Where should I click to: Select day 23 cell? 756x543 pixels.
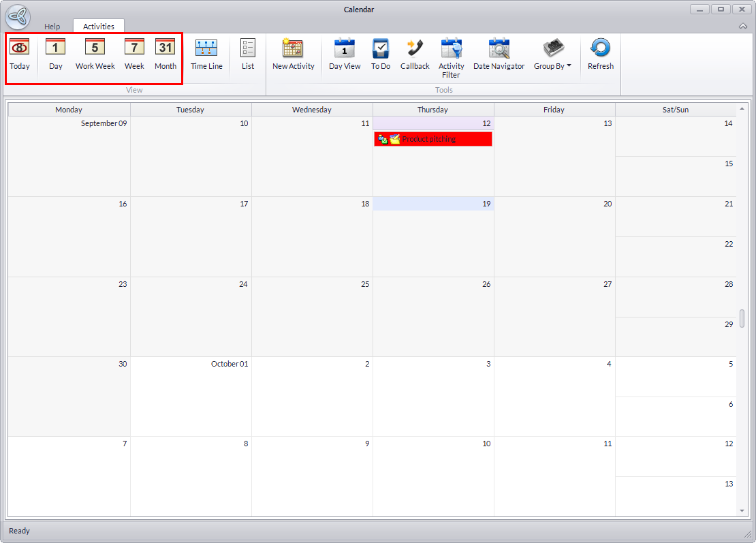click(x=69, y=317)
